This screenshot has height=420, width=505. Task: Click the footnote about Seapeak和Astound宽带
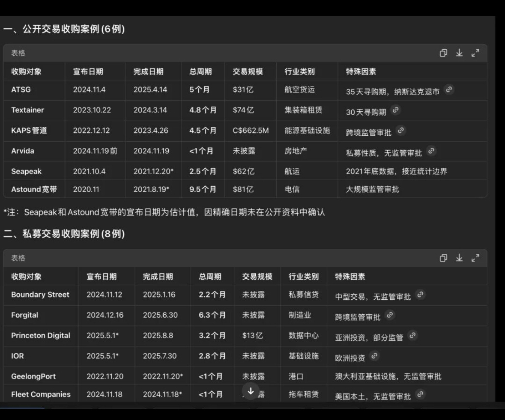164,212
